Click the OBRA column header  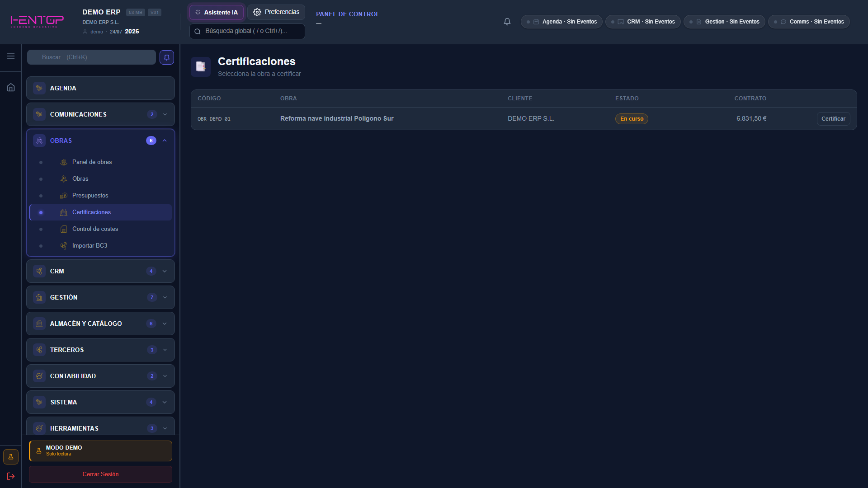coord(288,99)
